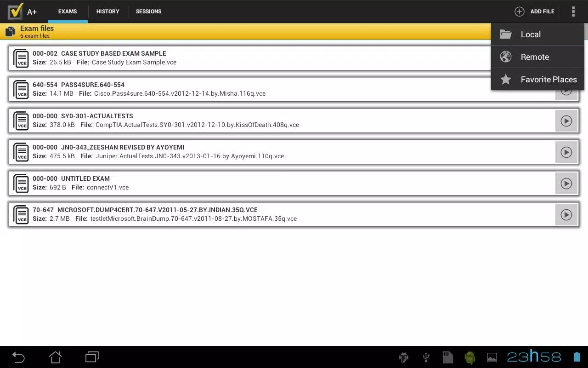The image size is (588, 368).
Task: Click the ADD FILE button
Action: point(534,11)
